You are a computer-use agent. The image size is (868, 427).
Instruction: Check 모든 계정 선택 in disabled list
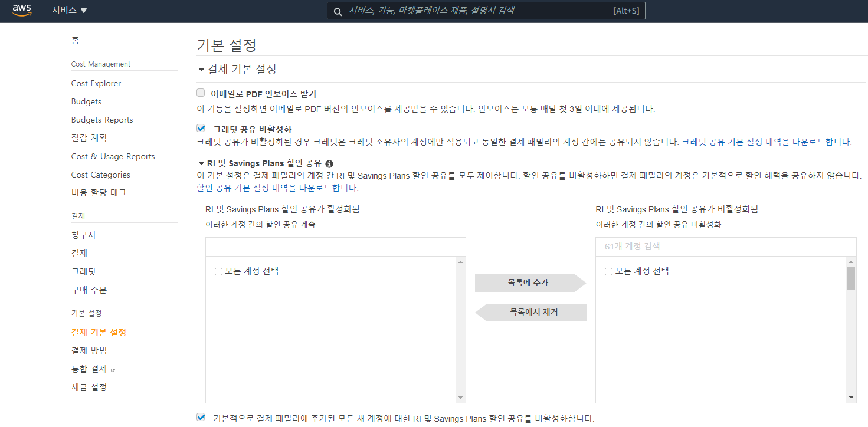(x=608, y=271)
